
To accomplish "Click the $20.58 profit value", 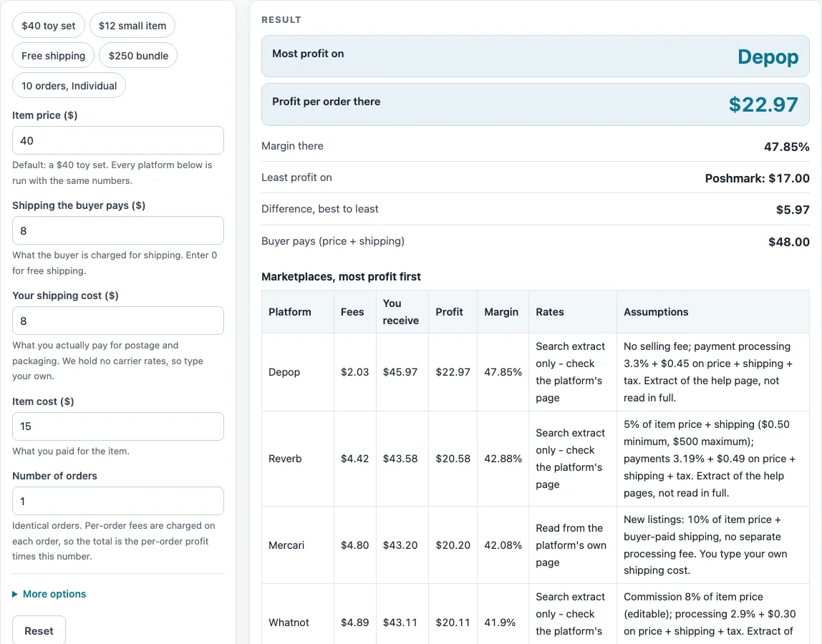I will pos(453,459).
